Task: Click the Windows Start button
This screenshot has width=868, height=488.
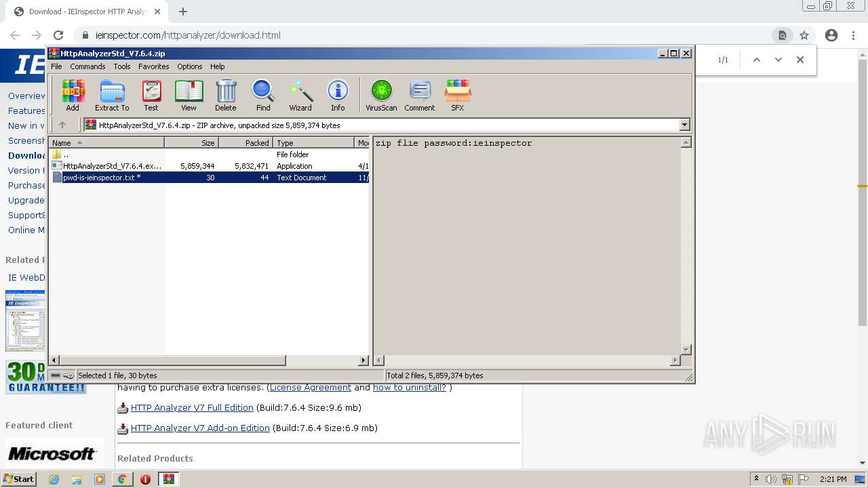Action: [18, 479]
